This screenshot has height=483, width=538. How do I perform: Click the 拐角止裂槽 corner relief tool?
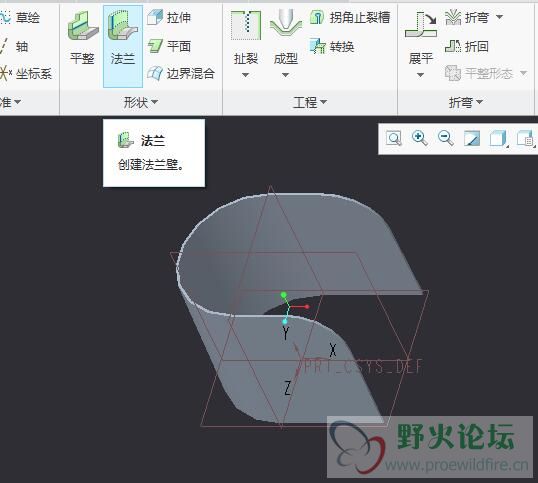point(350,17)
